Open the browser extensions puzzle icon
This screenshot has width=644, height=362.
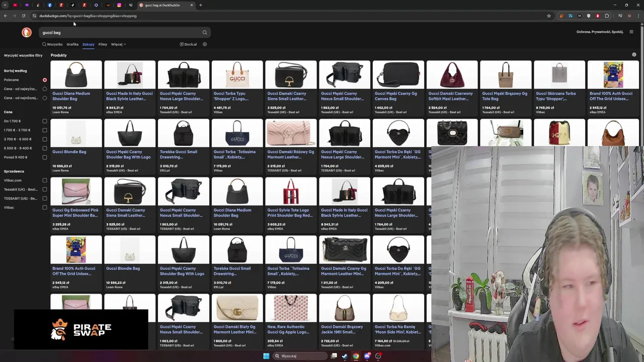[x=607, y=16]
